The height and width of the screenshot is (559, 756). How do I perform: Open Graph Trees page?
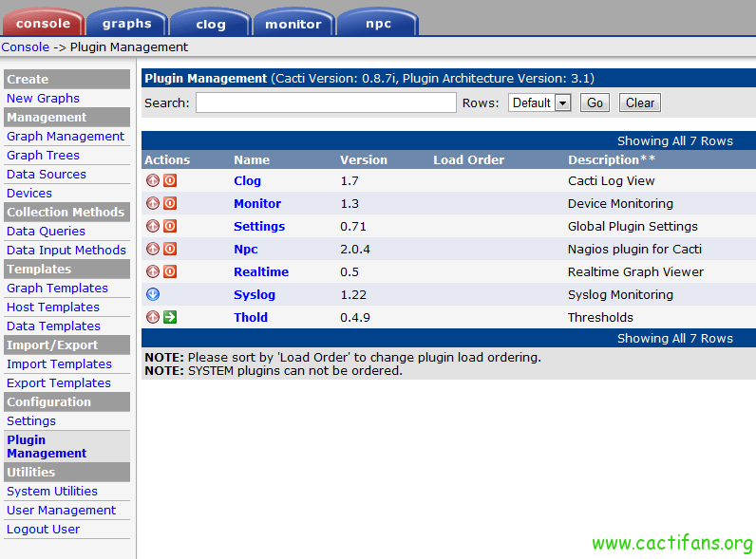pyautogui.click(x=43, y=155)
